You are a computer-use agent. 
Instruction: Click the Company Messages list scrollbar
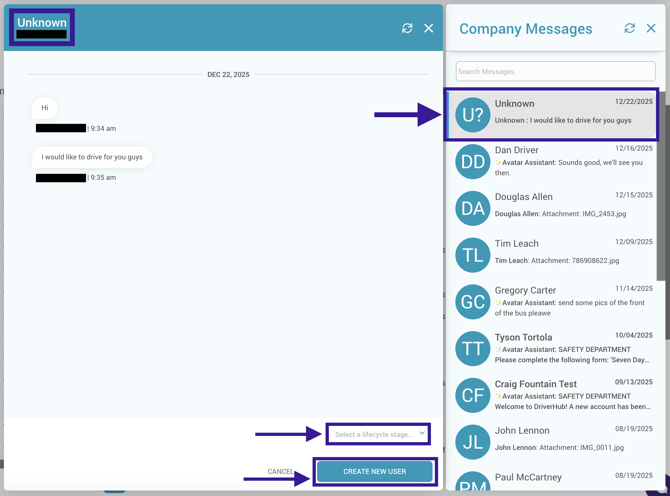click(661, 200)
